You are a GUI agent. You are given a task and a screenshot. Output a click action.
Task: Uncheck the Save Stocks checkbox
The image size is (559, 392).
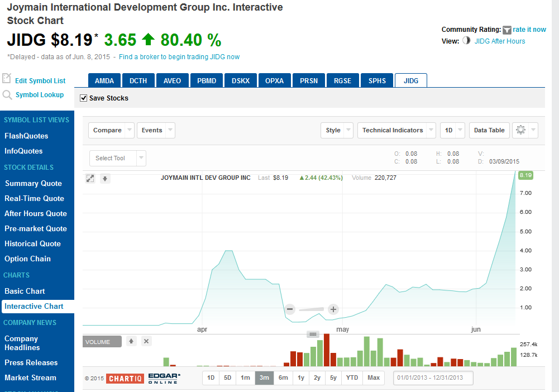[84, 97]
